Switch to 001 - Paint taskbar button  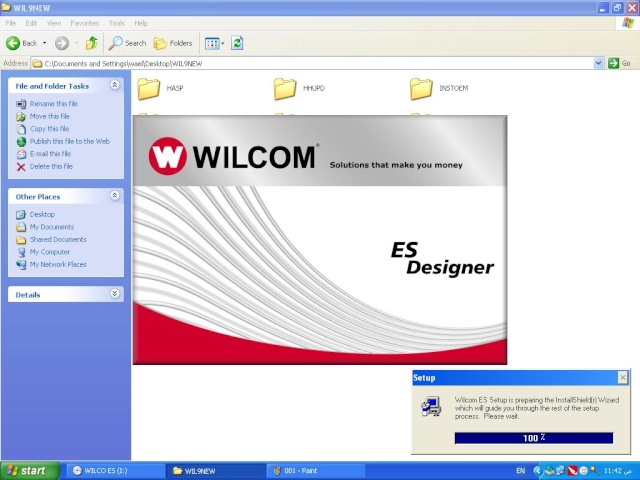tap(316, 471)
